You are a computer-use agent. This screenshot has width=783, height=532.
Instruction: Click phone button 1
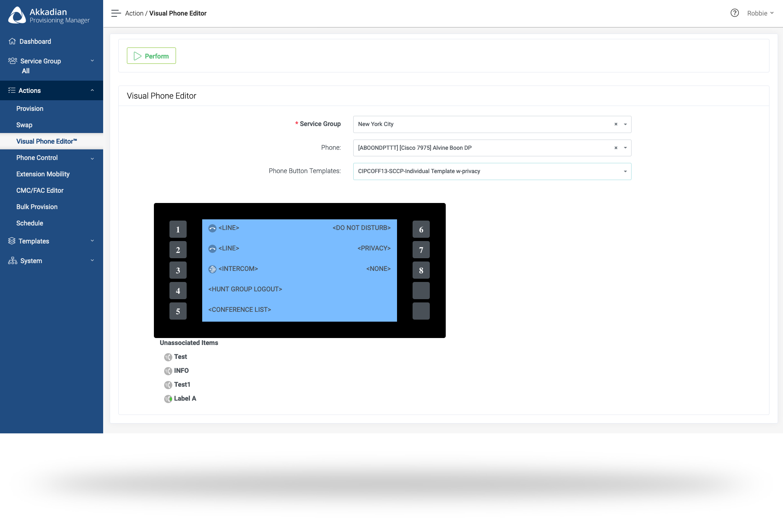178,230
